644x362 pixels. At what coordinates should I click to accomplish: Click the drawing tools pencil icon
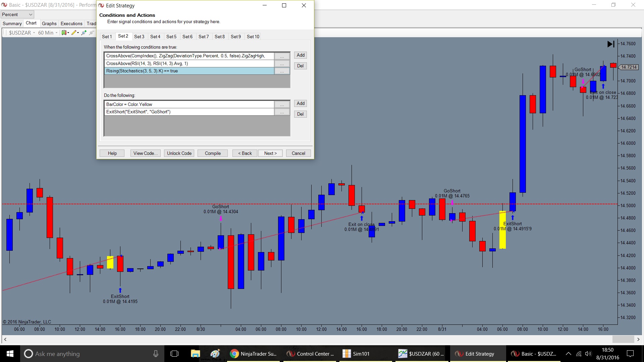point(74,33)
